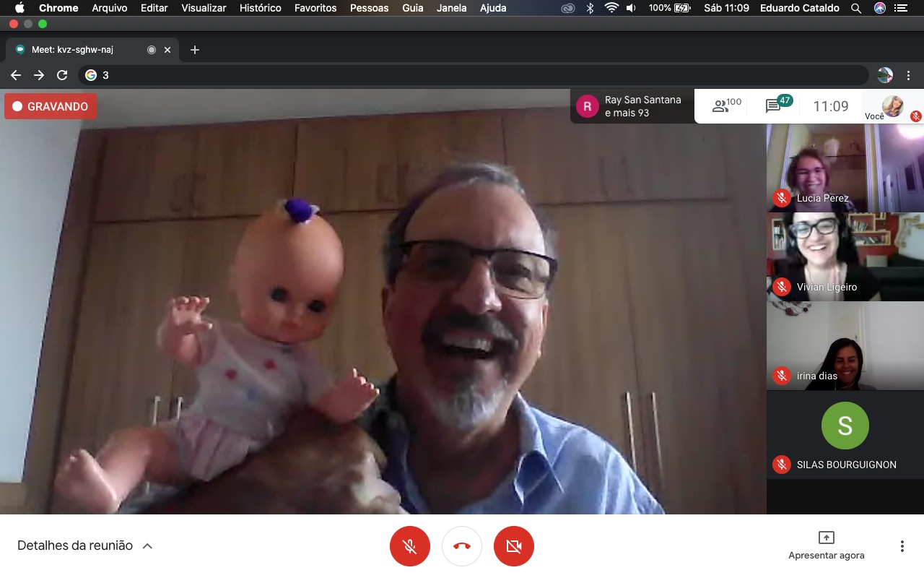Select the Meet: kvz-sghw-naj tab
This screenshot has height=578, width=924.
[92, 50]
